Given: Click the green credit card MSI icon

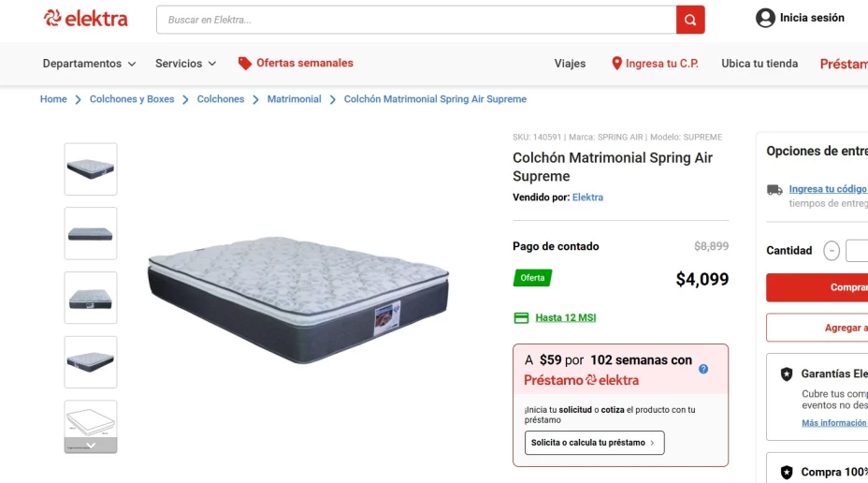Looking at the screenshot, I should tap(522, 317).
